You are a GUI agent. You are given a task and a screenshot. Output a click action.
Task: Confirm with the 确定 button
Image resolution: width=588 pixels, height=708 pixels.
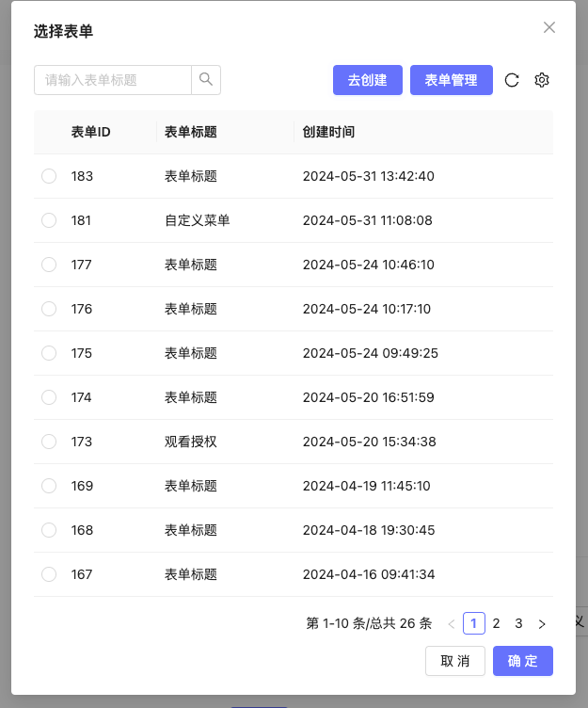[523, 661]
